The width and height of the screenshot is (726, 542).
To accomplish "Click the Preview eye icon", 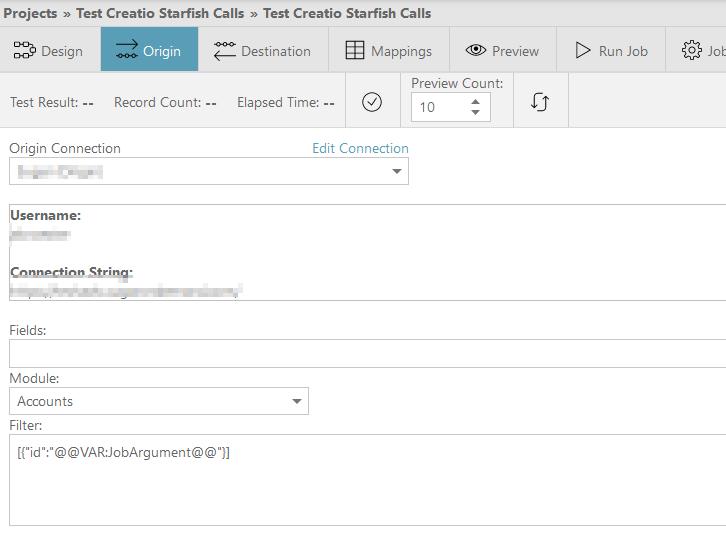I will pos(475,50).
